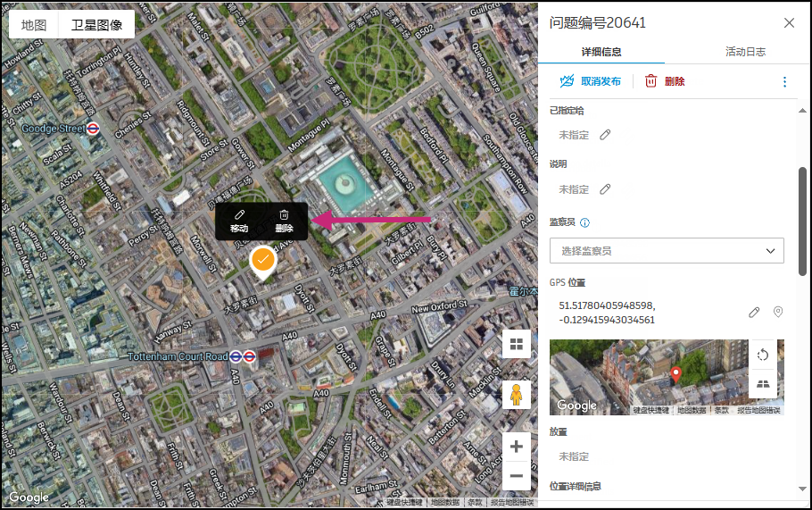Show info tooltip next to 监察员
Image resolution: width=812 pixels, height=510 pixels.
(x=584, y=223)
